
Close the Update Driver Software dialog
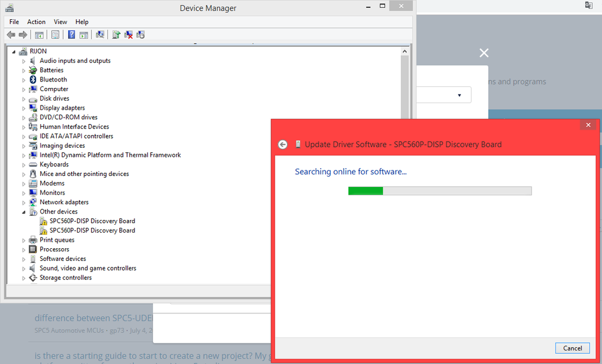click(x=588, y=125)
